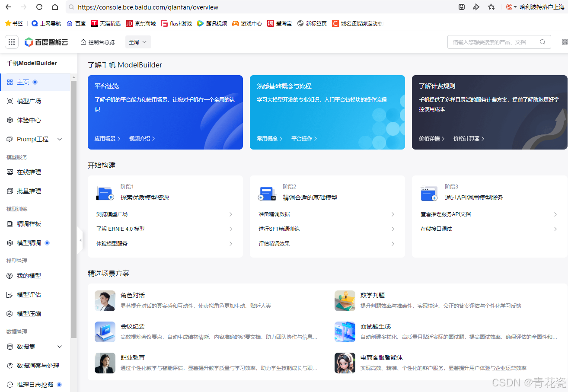Viewport: 568px width, 392px height.
Task: Open 在线接口调试 row
Action: 489,229
